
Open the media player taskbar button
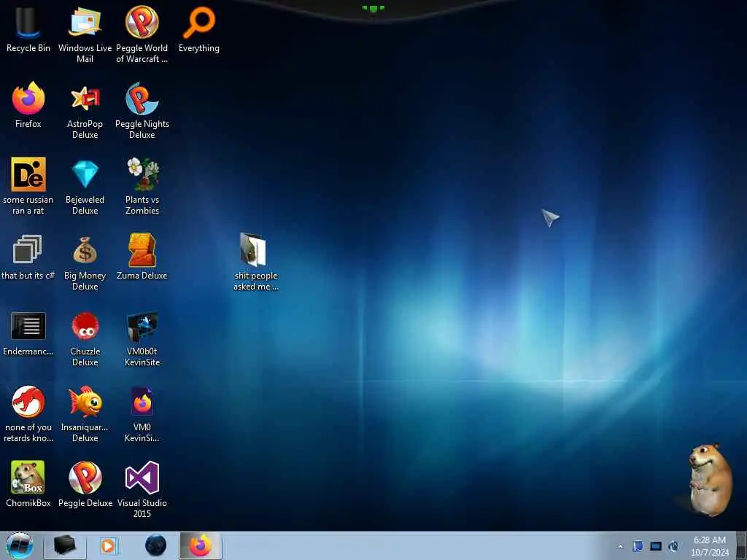109,545
